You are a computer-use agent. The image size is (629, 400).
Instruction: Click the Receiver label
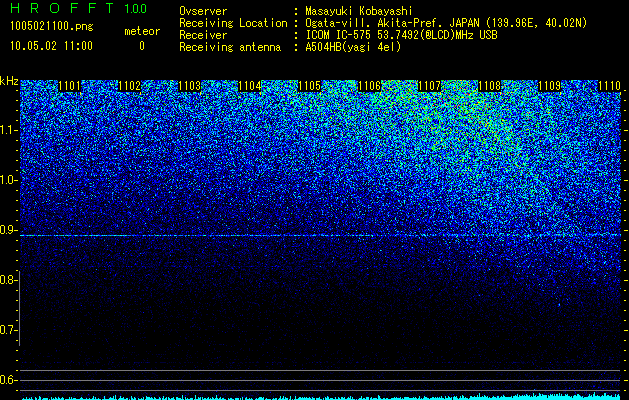click(x=203, y=35)
